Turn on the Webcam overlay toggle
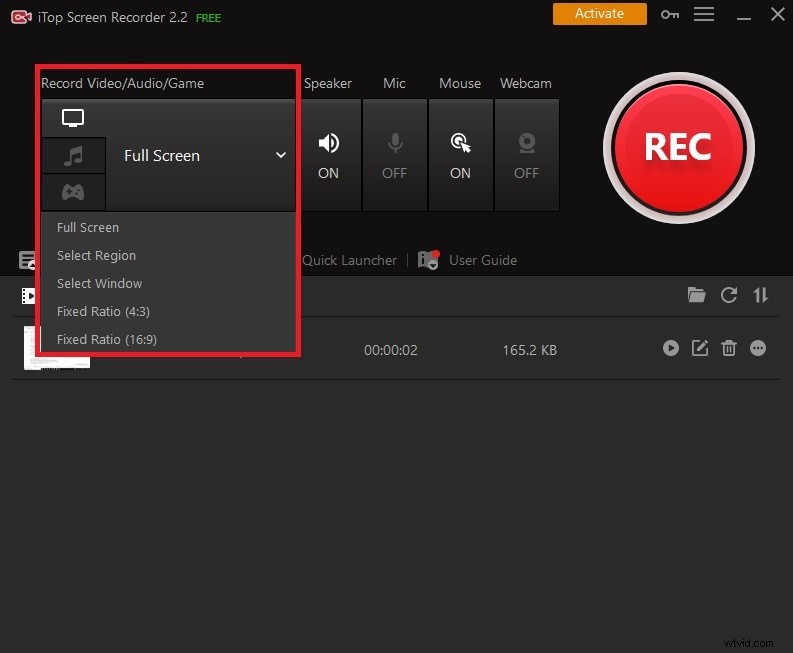Image resolution: width=793 pixels, height=653 pixels. point(526,155)
